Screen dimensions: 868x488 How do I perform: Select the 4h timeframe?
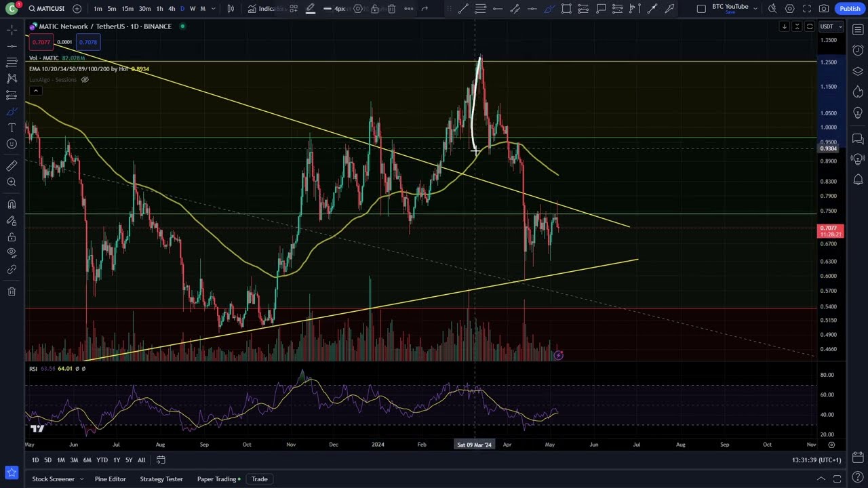click(x=172, y=9)
